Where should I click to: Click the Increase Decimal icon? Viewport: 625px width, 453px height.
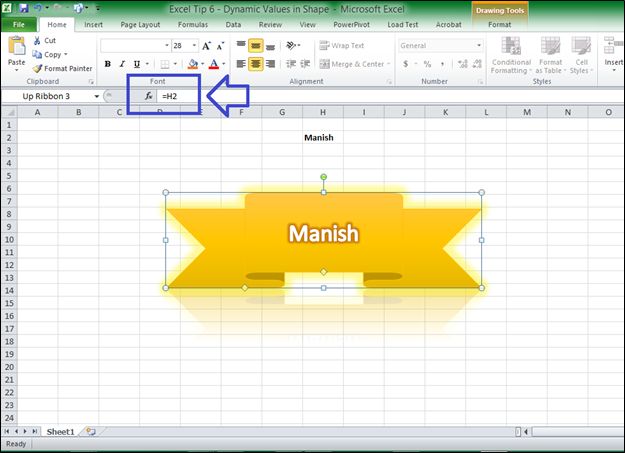[462, 64]
